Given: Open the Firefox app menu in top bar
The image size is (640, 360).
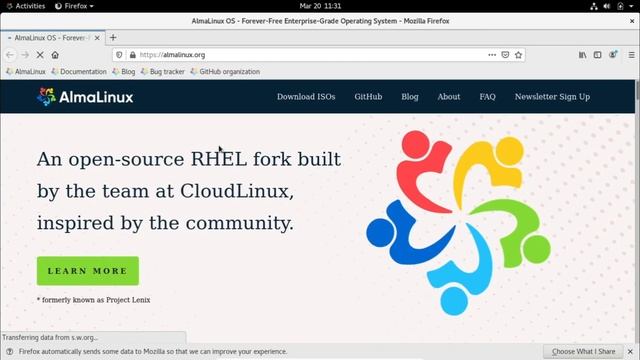Looking at the screenshot, I should pyautogui.click(x=74, y=6).
